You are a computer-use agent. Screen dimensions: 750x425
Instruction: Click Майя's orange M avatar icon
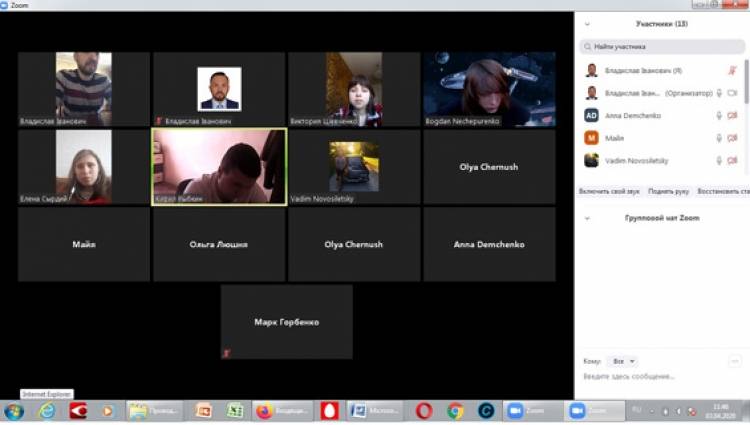[x=592, y=138]
